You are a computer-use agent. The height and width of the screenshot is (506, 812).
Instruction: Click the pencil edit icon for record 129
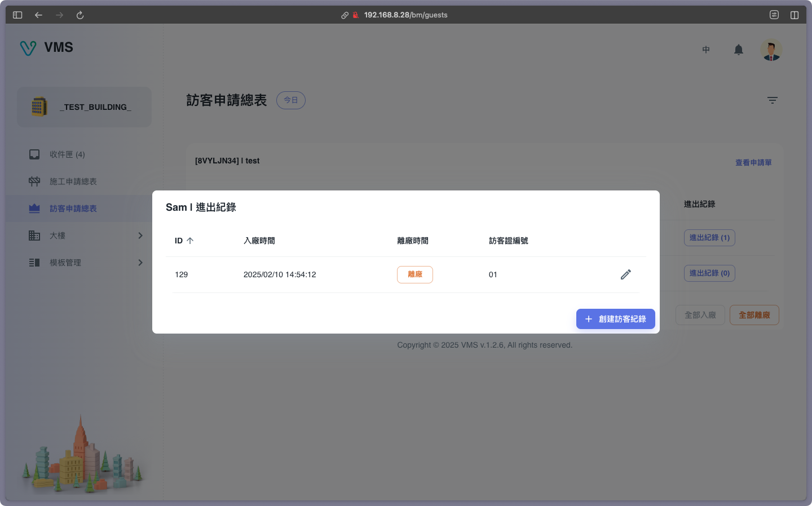(x=625, y=274)
